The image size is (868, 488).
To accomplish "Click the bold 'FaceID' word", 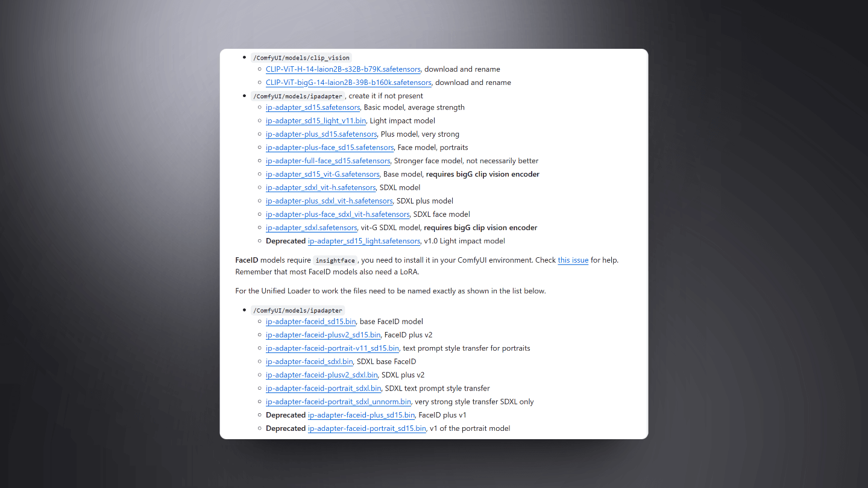I will 247,260.
